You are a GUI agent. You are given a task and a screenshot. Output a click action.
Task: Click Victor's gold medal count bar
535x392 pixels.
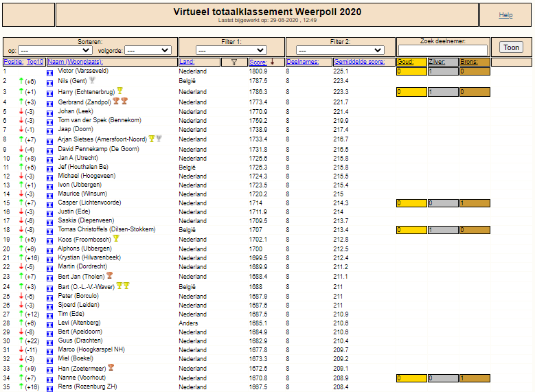point(411,71)
